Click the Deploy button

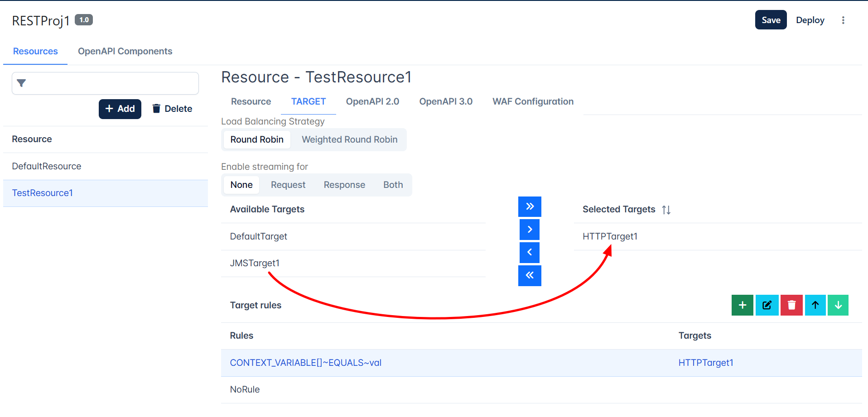(810, 20)
